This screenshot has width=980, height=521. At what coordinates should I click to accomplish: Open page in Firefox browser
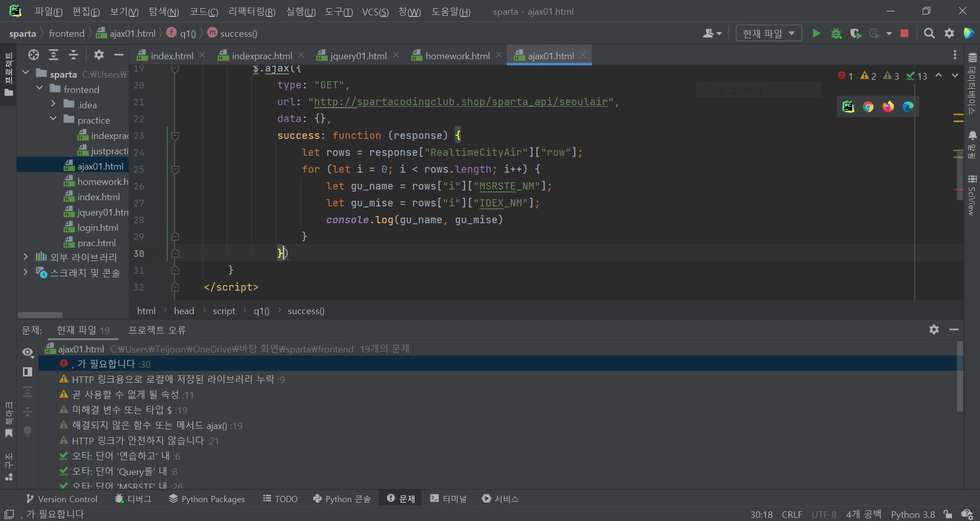(888, 107)
